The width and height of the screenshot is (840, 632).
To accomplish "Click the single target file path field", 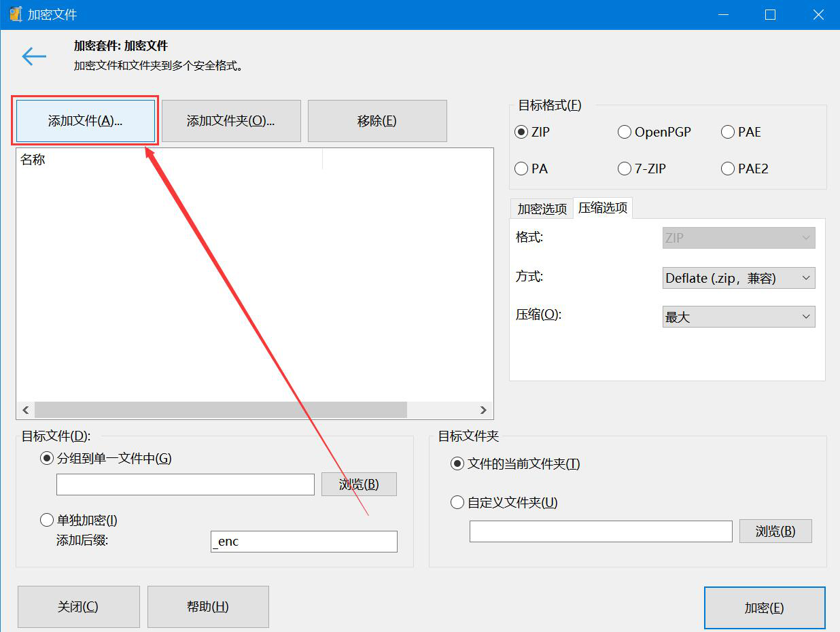I will [186, 485].
